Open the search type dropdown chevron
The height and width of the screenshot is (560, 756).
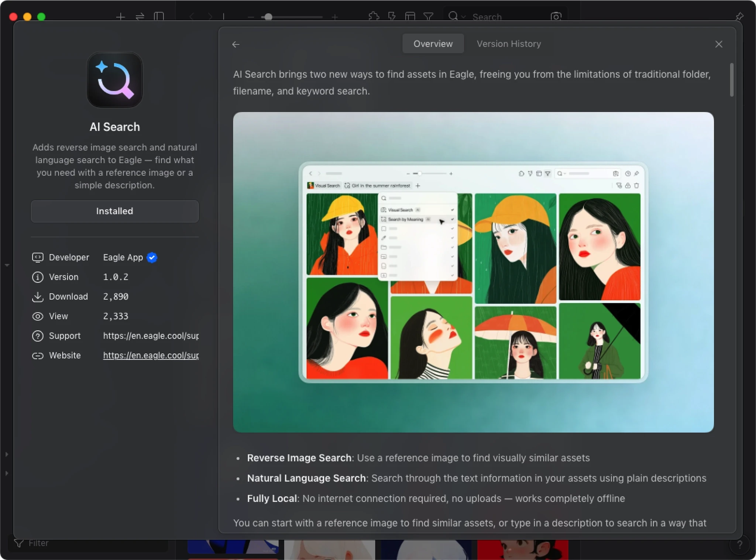tap(464, 17)
